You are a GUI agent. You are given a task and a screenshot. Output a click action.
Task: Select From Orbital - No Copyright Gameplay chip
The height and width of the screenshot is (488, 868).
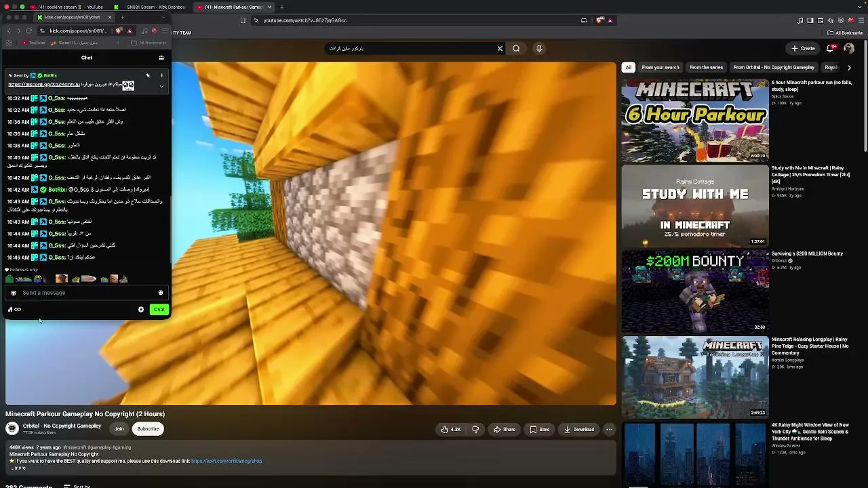[774, 67]
